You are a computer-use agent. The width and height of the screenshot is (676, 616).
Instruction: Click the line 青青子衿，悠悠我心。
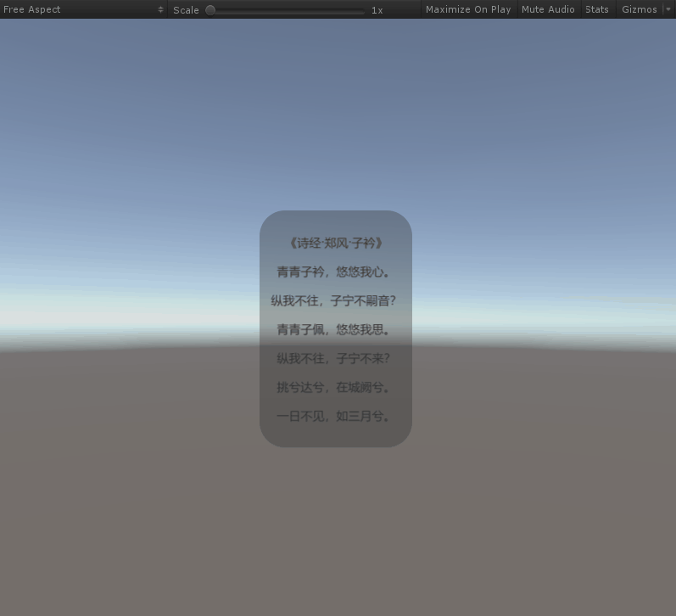click(x=332, y=272)
